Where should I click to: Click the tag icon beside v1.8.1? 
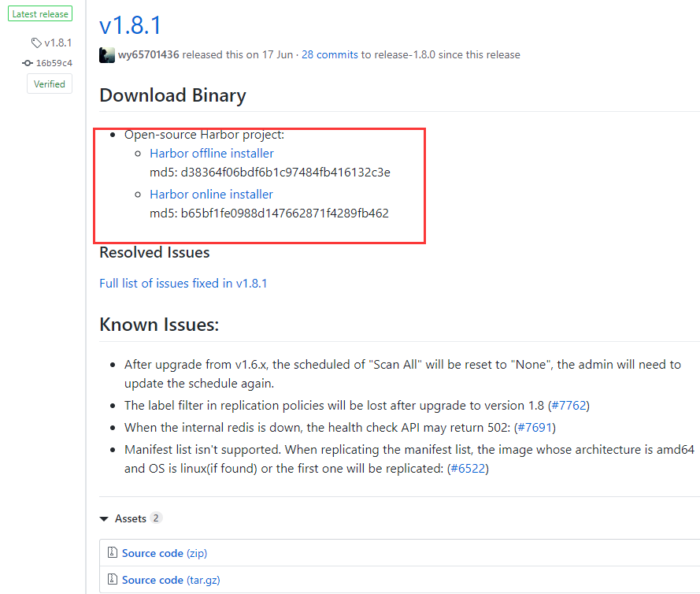[36, 43]
